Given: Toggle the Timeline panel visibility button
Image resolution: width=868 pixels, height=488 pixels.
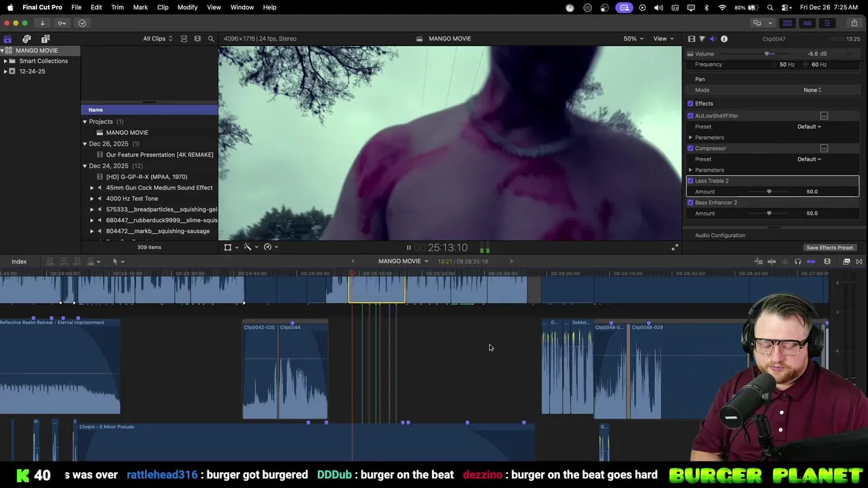Looking at the screenshot, I should (x=807, y=23).
